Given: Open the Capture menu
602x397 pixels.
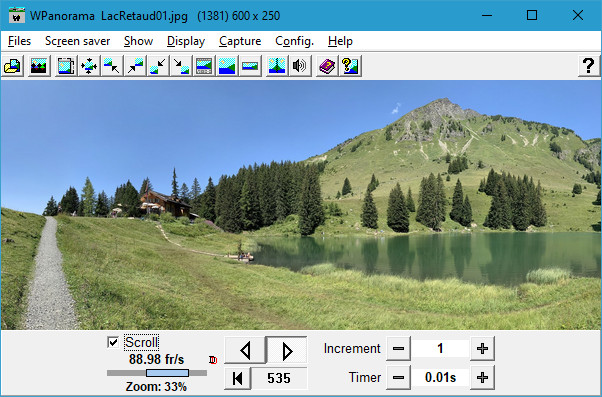Looking at the screenshot, I should [x=240, y=41].
